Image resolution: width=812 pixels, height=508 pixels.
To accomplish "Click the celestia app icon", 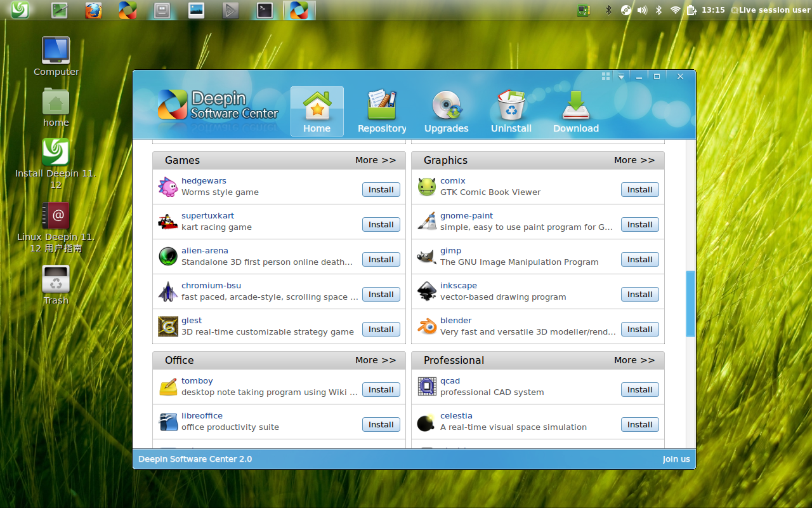I will pos(426,421).
